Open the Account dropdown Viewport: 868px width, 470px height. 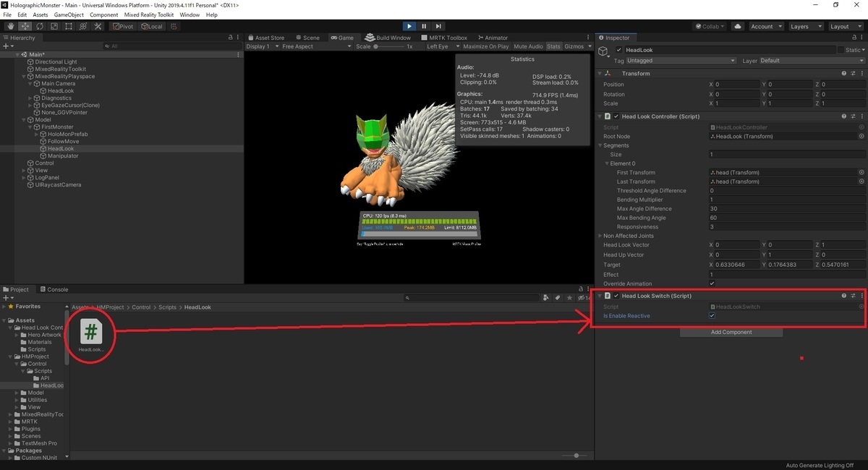[765, 26]
